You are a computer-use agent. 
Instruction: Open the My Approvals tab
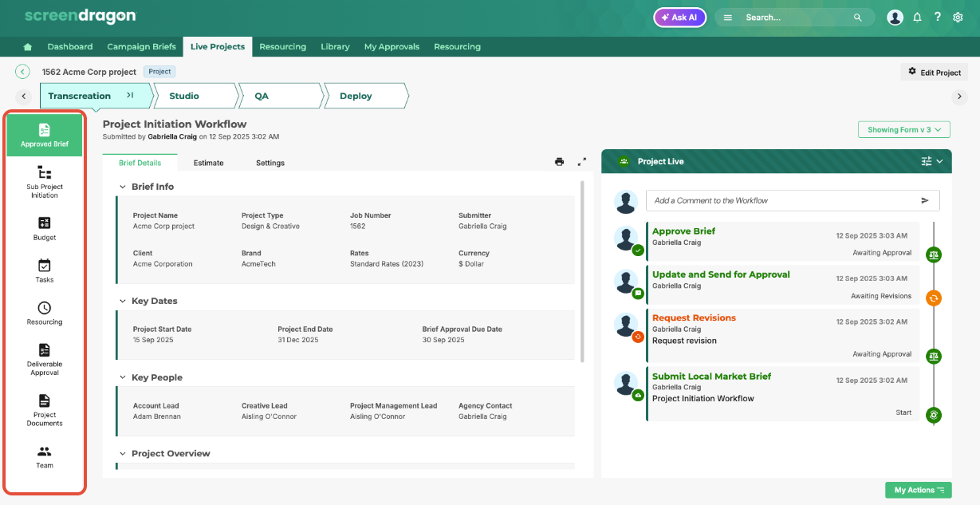click(392, 46)
